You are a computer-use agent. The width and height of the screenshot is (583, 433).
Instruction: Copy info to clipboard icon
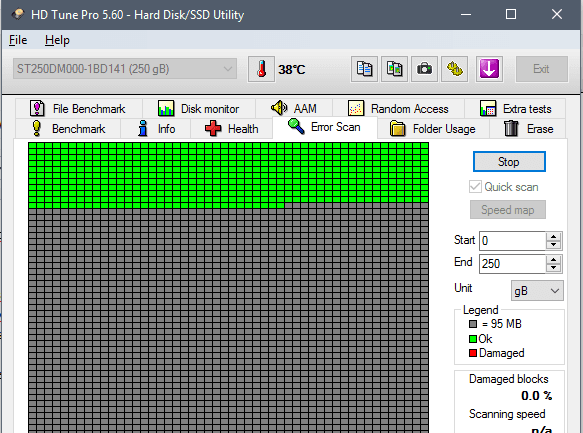364,69
